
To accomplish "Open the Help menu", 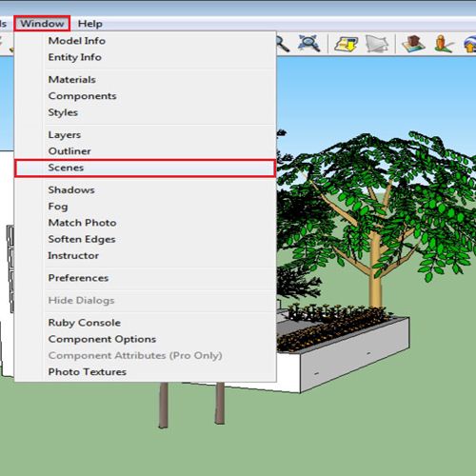I will click(x=90, y=24).
